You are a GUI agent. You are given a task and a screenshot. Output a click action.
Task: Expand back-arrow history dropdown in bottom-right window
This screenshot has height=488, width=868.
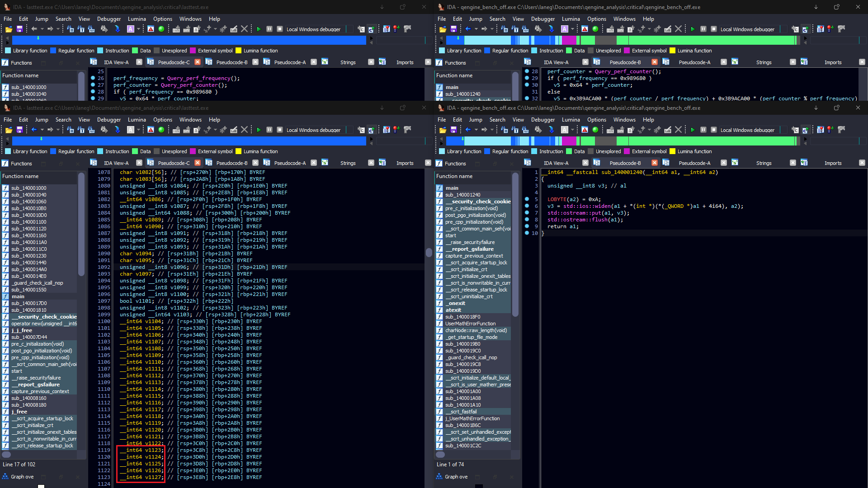[x=476, y=130]
